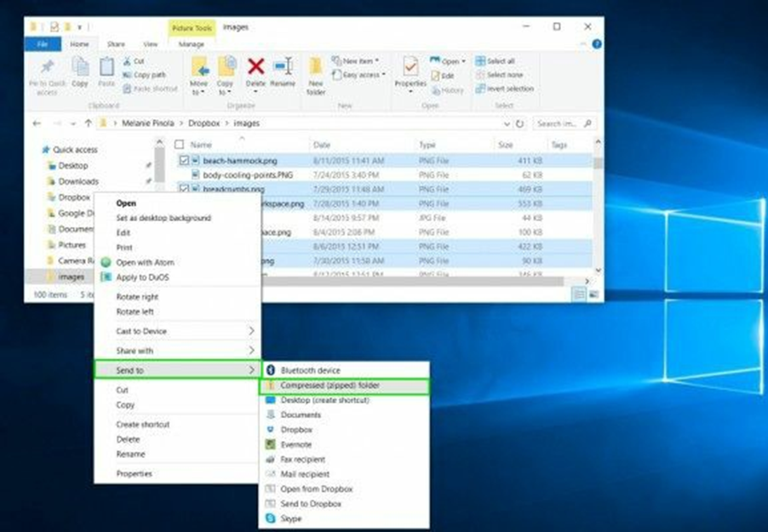Send to Bluetooth device
Screen dimensions: 768x532
[x=344, y=370]
